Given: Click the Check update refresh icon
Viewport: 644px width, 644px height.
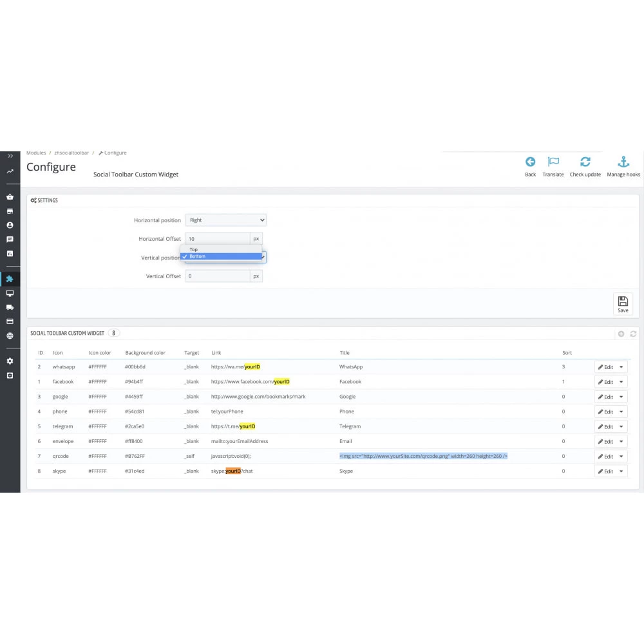Looking at the screenshot, I should pos(585,162).
